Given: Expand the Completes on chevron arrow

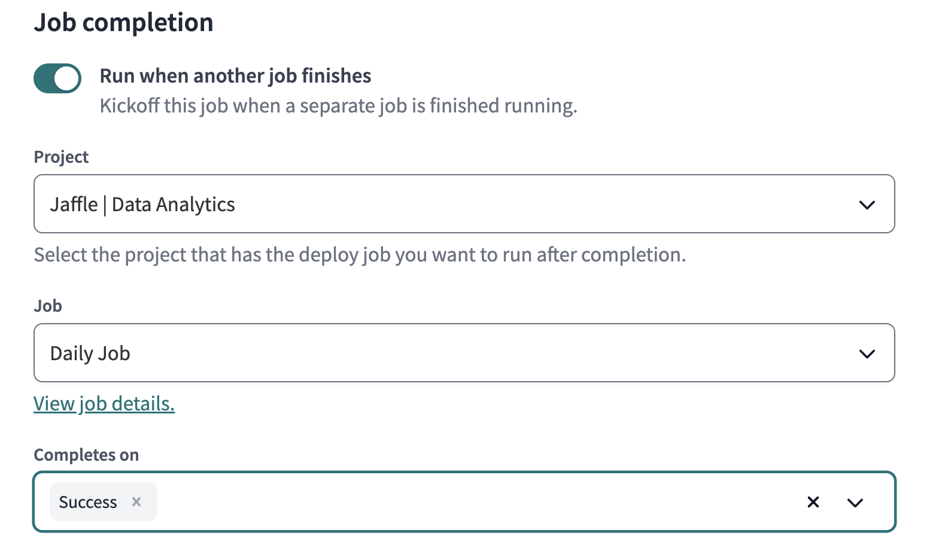Looking at the screenshot, I should (x=855, y=503).
